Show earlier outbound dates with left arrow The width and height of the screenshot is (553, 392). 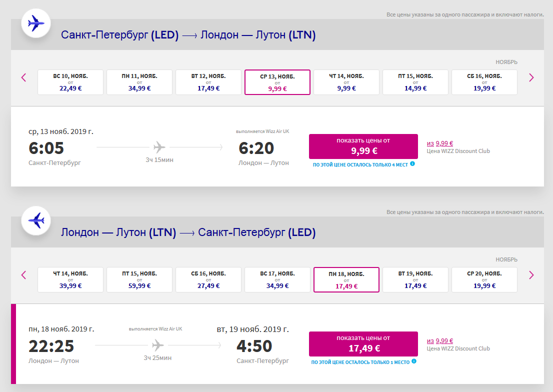coord(23,77)
